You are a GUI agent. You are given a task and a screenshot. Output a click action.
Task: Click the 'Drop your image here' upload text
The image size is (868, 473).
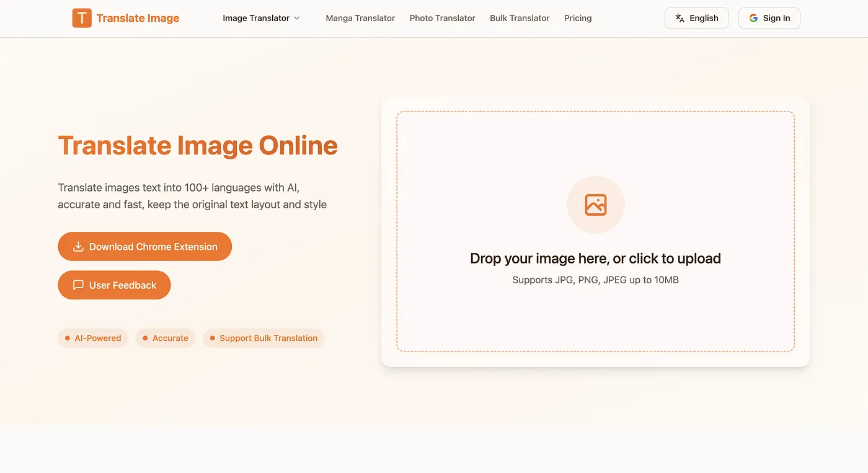[x=595, y=259]
